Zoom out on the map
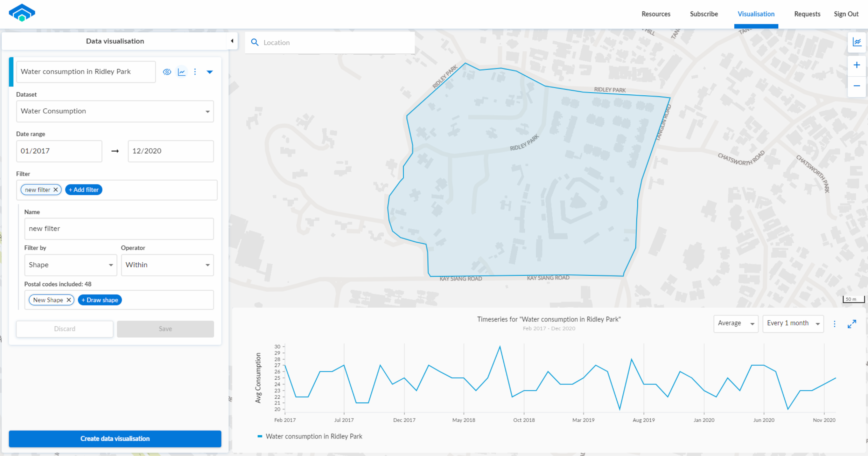The width and height of the screenshot is (868, 456). point(857,86)
